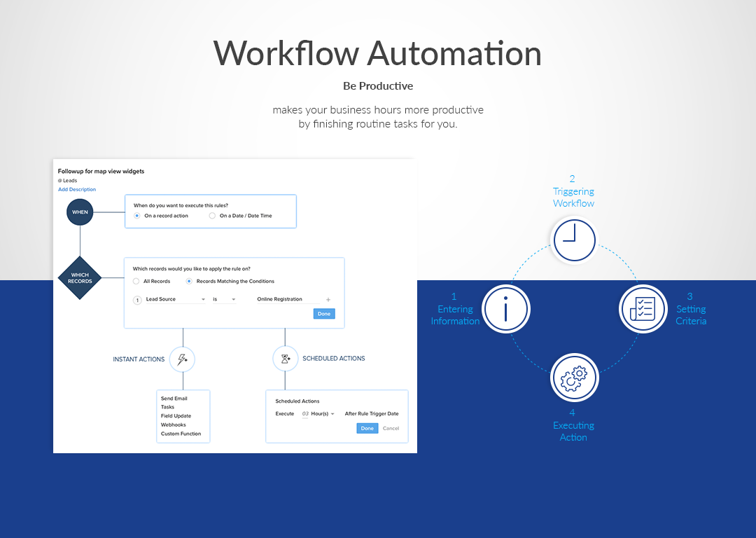Click the Setting Criteria checklist icon
The image size is (756, 538).
[x=643, y=309]
